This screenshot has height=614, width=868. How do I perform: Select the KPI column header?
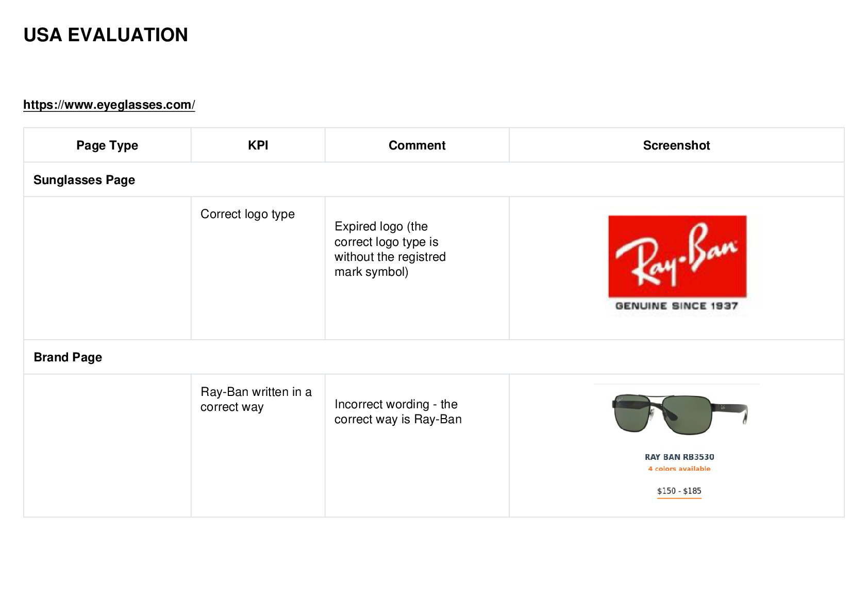(258, 145)
